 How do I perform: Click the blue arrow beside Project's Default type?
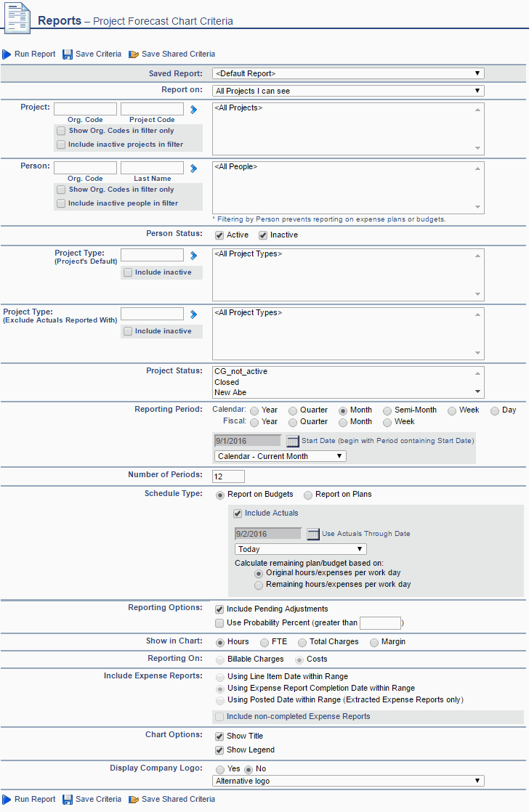click(x=194, y=256)
